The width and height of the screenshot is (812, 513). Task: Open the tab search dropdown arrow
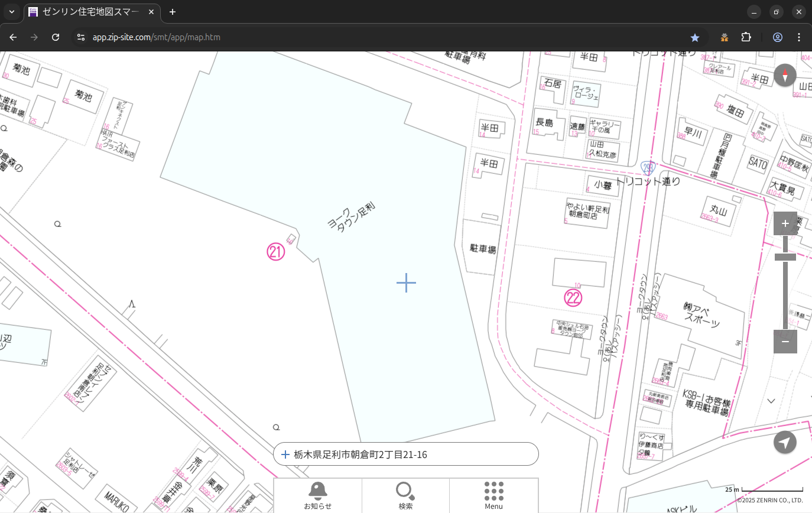(x=11, y=12)
